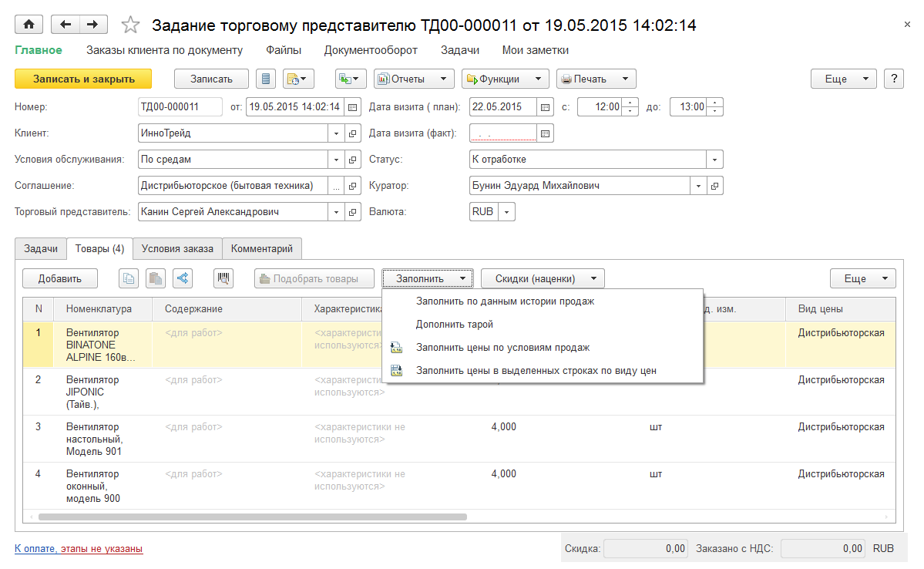Adjust the end time 13:00 spinner
Screen dimensions: 924x569
pos(715,107)
